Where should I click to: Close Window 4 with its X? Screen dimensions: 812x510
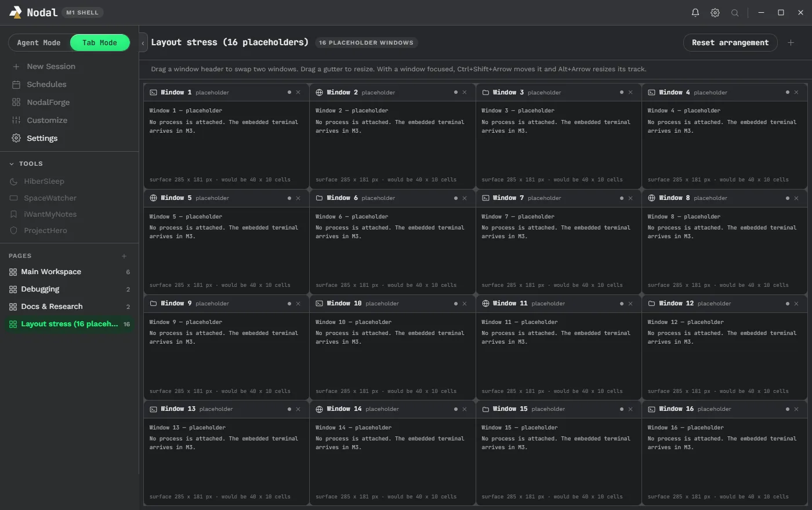pyautogui.click(x=796, y=92)
